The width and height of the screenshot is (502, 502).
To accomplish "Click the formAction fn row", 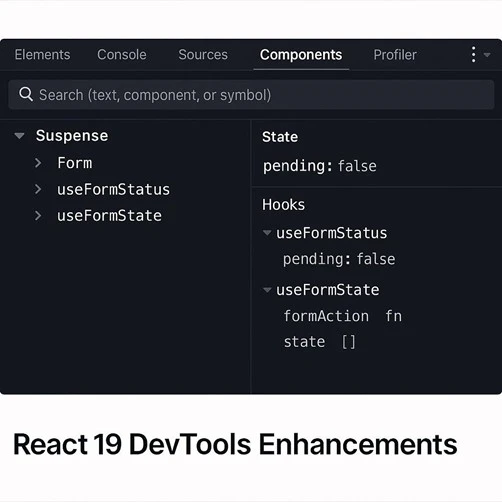I will [x=343, y=316].
